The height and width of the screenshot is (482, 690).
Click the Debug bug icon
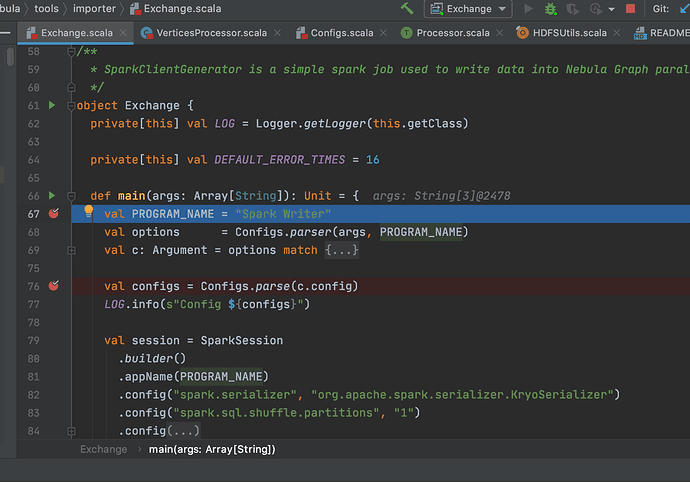[x=551, y=9]
